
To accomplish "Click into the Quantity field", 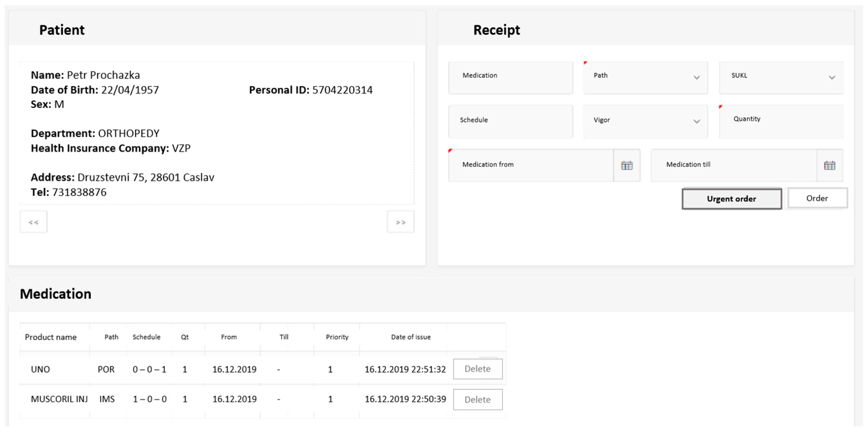I will pyautogui.click(x=781, y=121).
